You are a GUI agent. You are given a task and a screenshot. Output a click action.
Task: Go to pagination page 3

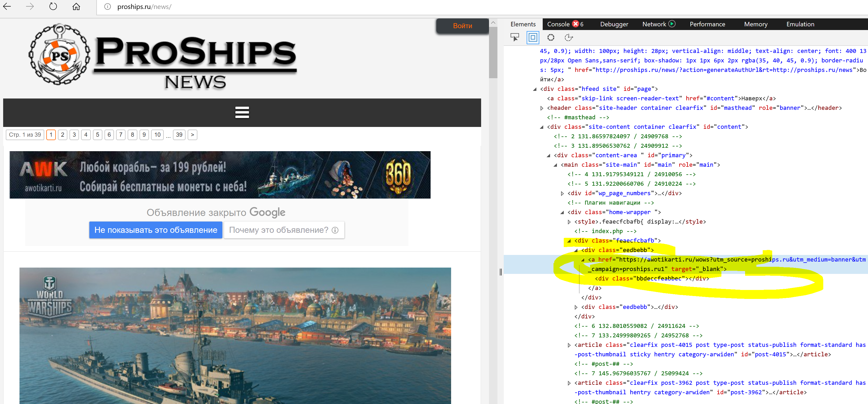point(74,135)
